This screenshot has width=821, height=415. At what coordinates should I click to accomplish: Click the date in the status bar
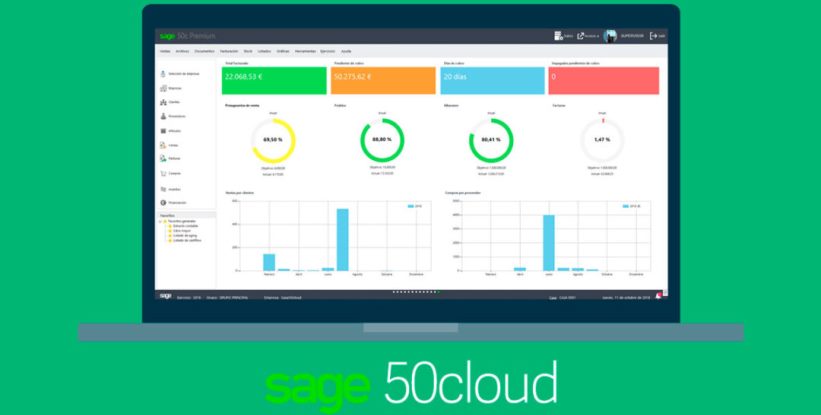pos(626,297)
